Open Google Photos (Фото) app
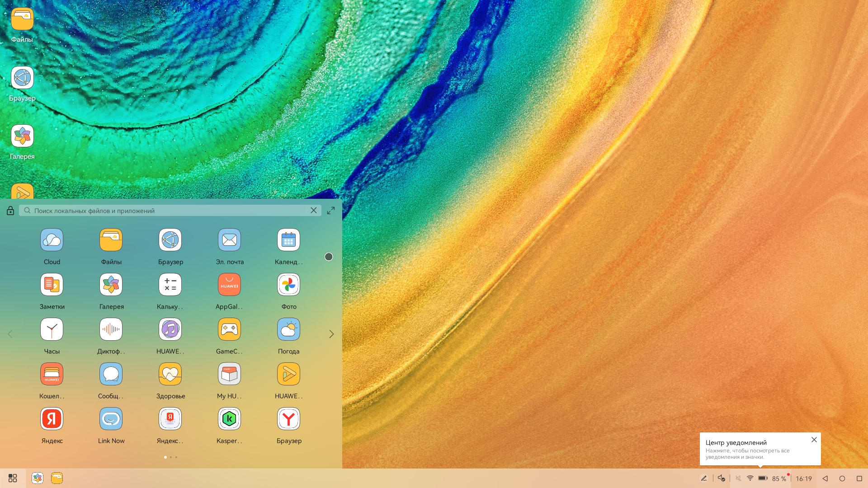The width and height of the screenshot is (868, 488). [x=288, y=285]
